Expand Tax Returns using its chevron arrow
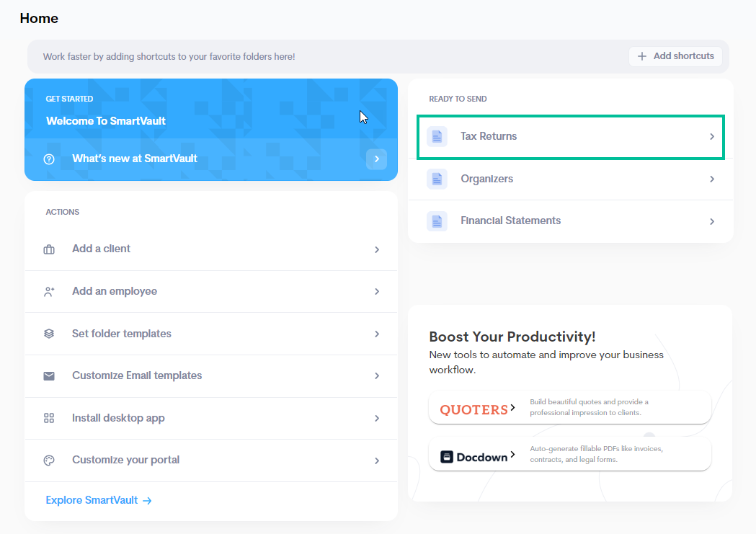This screenshot has height=534, width=756. (x=711, y=136)
